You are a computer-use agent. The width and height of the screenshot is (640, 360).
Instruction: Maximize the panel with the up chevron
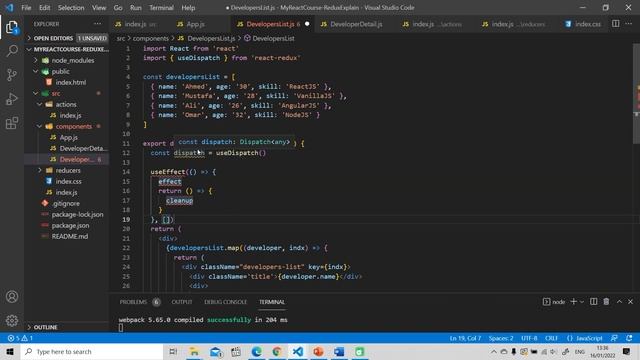(619, 302)
